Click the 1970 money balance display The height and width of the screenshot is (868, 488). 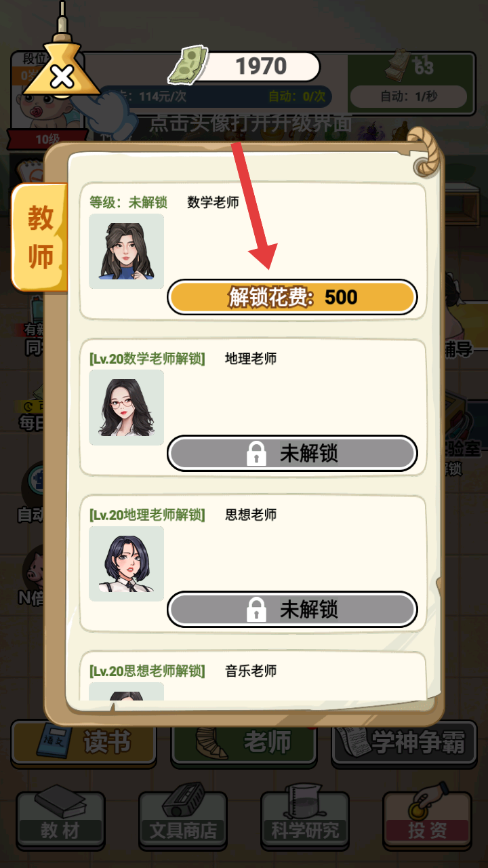tap(261, 66)
